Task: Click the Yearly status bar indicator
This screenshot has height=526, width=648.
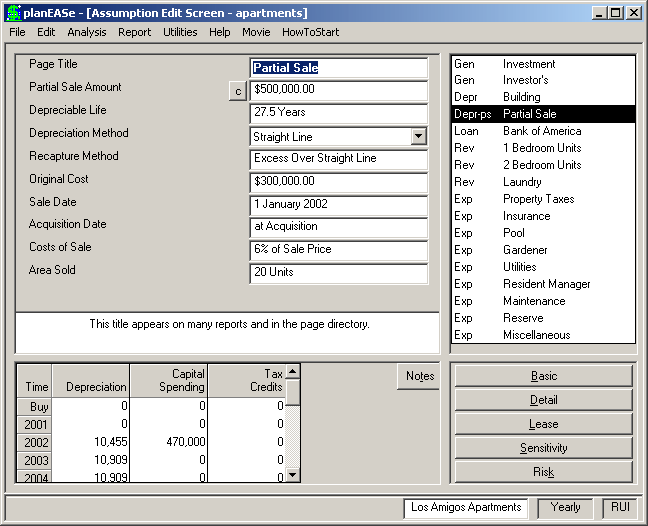Action: click(x=565, y=507)
